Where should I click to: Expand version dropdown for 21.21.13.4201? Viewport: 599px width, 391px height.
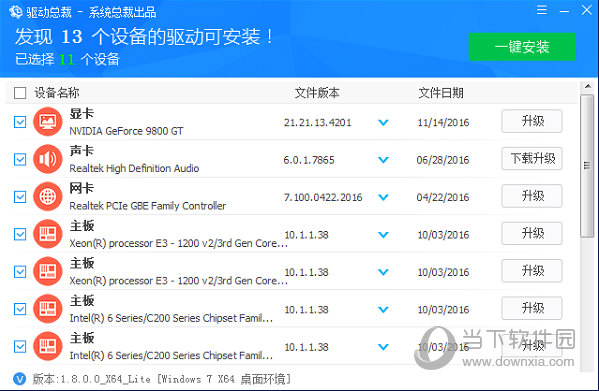point(383,123)
